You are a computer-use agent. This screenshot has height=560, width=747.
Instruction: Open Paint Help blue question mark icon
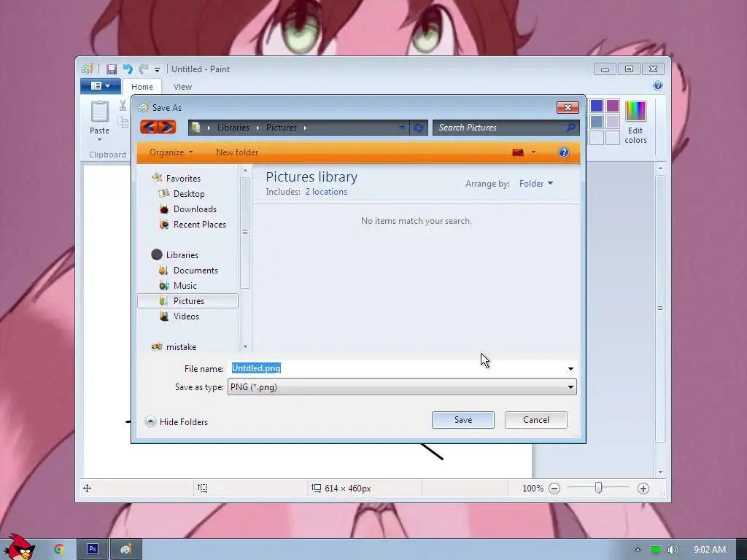pos(658,86)
